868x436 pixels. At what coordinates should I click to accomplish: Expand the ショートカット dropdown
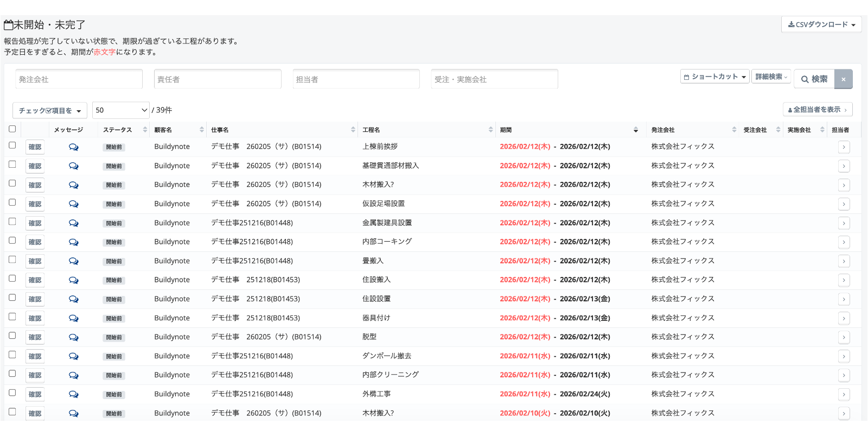tap(714, 77)
